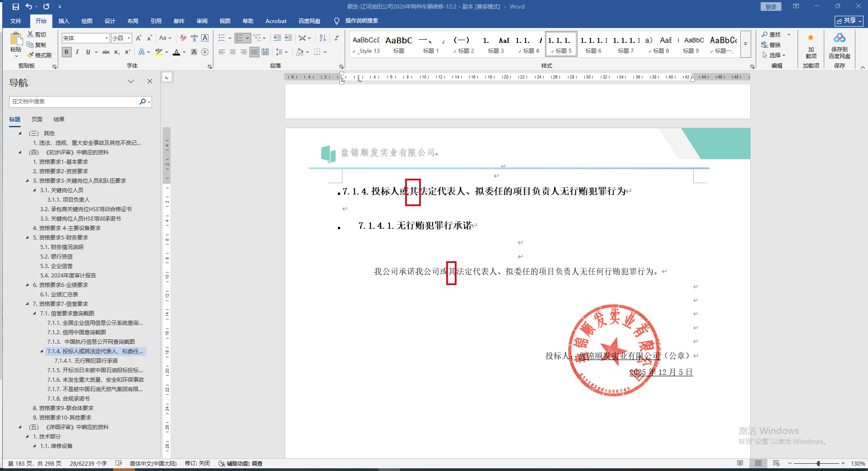868x471 pixels.
Task: Toggle the Justify alignment button
Action: click(x=254, y=52)
